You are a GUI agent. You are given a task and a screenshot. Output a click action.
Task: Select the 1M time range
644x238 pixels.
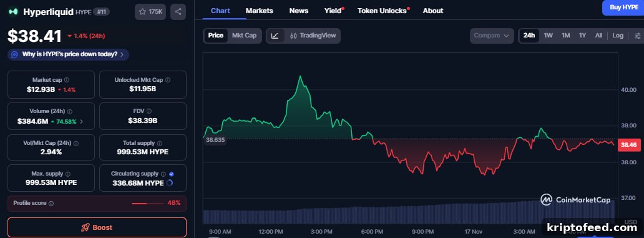[565, 36]
